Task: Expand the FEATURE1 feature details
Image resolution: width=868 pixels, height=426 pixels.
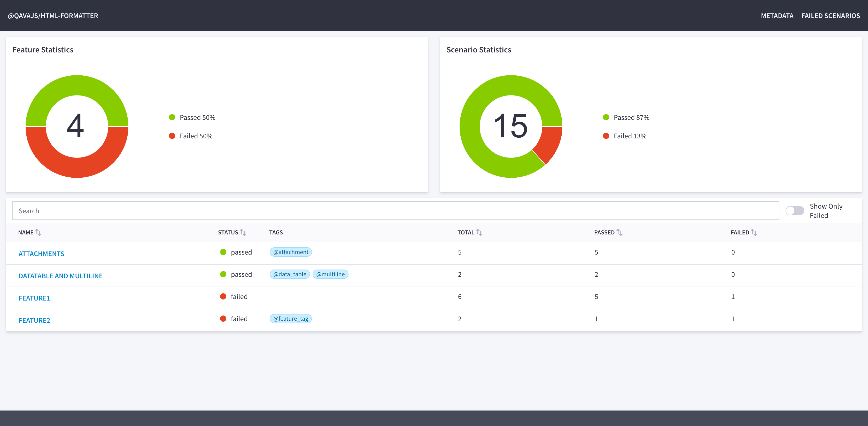Action: pos(34,298)
